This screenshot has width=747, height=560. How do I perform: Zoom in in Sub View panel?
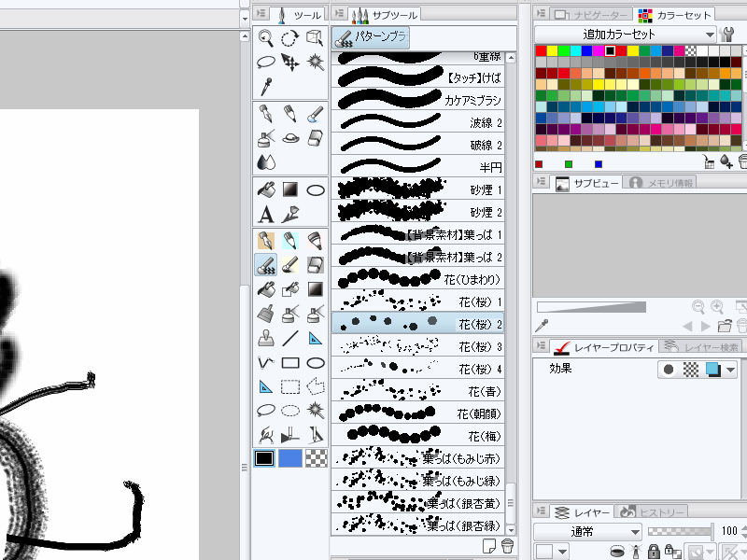point(717,307)
